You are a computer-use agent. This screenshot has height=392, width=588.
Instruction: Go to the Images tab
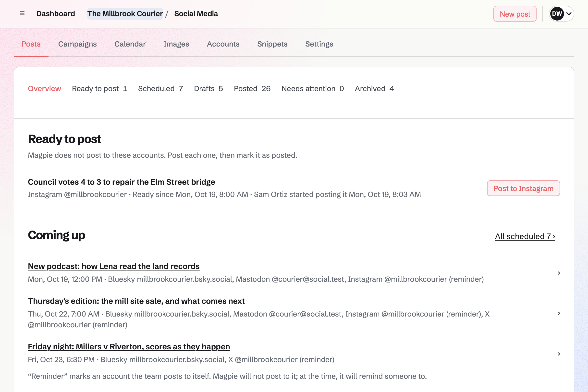click(176, 44)
